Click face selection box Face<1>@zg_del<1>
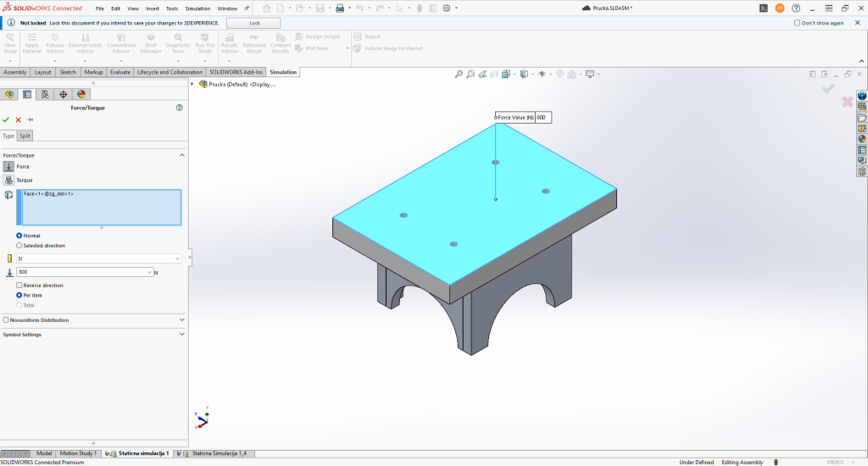 pyautogui.click(x=102, y=208)
